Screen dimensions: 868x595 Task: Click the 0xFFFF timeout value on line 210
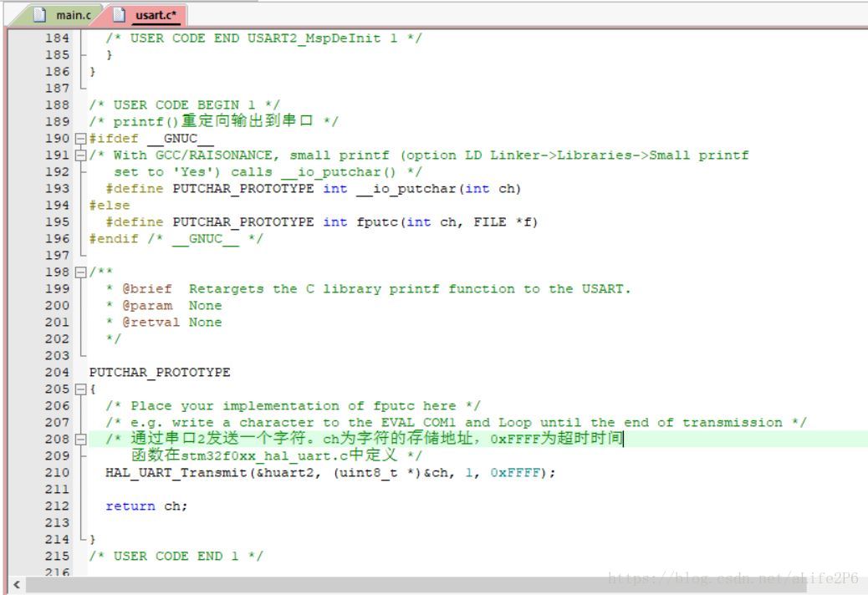pyautogui.click(x=515, y=473)
